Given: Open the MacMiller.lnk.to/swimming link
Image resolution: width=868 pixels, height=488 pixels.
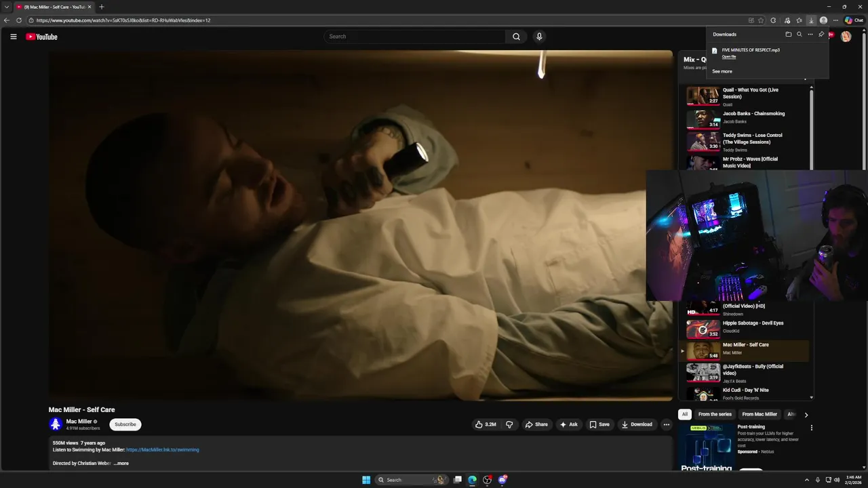Looking at the screenshot, I should coord(163,449).
